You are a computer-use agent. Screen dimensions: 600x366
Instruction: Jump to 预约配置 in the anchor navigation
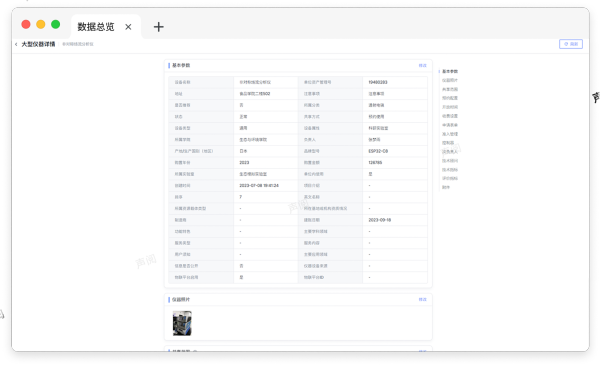pos(450,98)
